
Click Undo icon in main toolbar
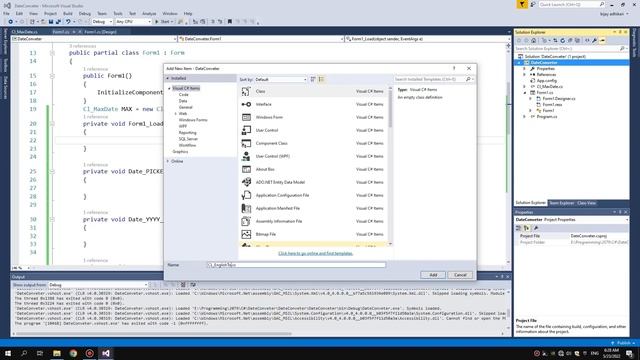[68, 22]
